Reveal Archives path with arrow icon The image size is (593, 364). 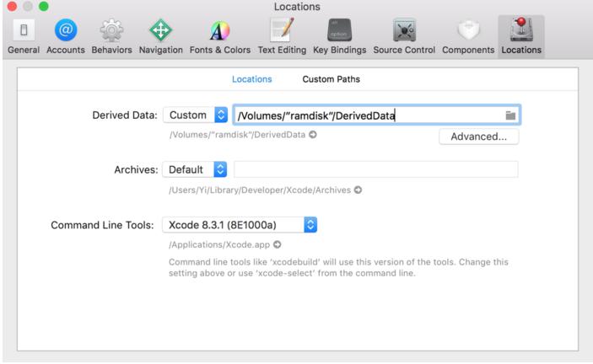click(x=358, y=190)
